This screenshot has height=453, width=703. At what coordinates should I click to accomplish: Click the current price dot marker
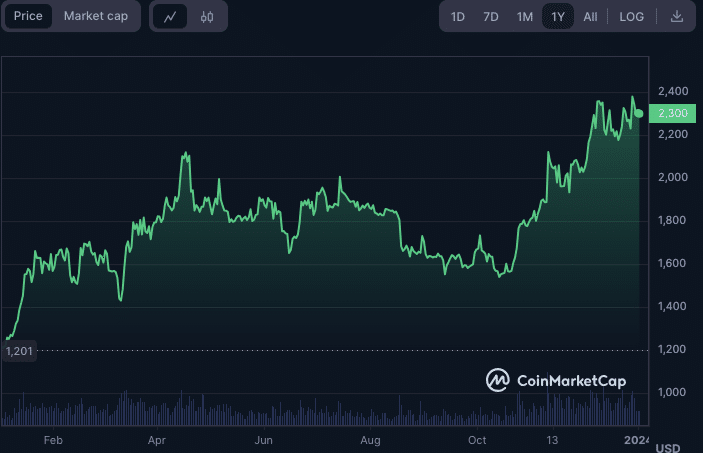639,113
